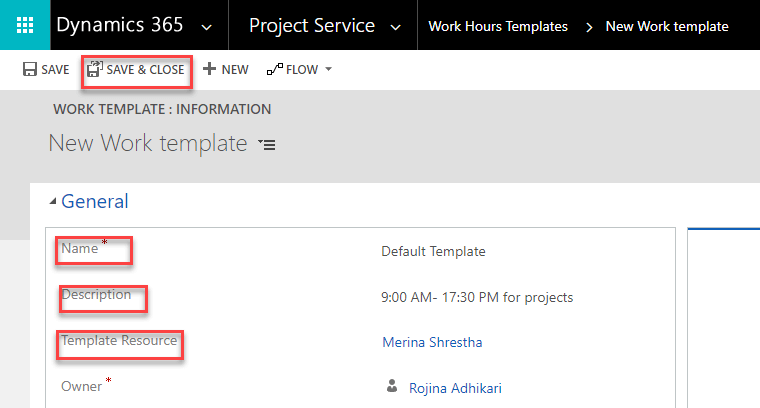Open the Flow dropdown arrow
The image size is (760, 408).
click(329, 69)
